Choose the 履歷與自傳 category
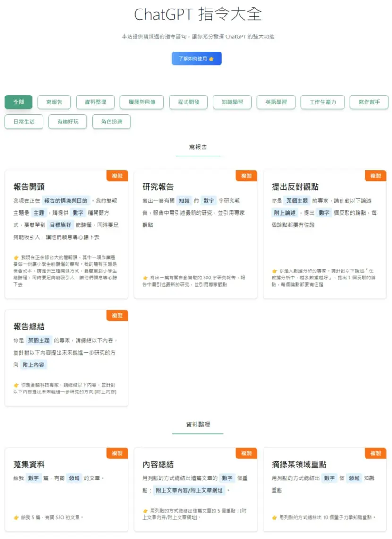 coord(142,102)
